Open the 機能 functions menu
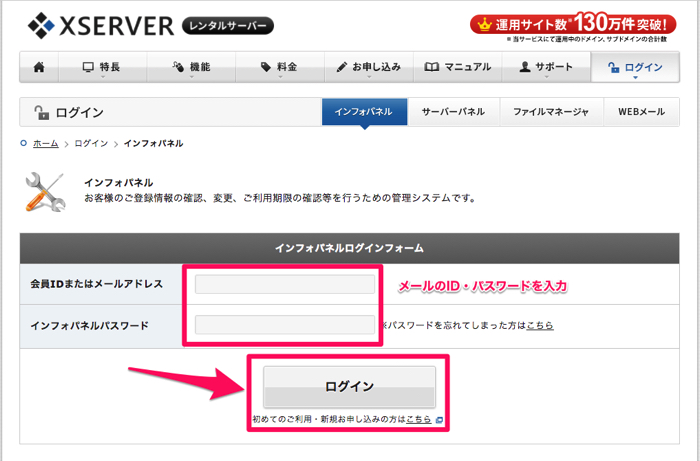 point(191,67)
